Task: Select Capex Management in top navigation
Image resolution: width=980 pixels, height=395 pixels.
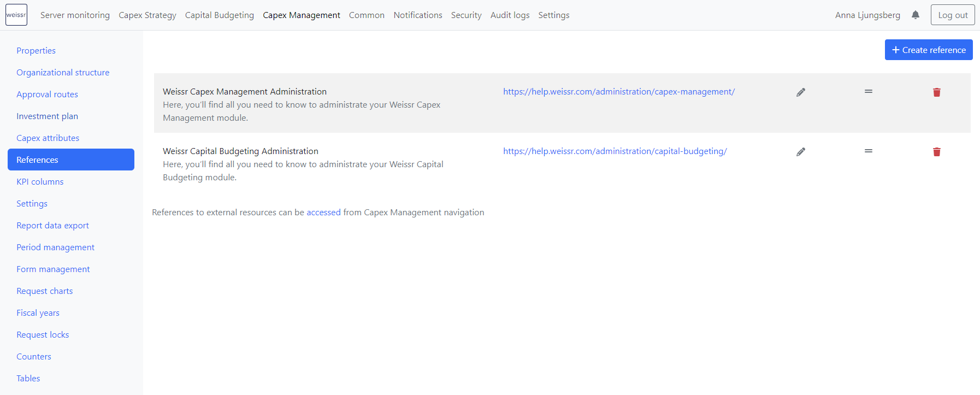Action: point(302,15)
